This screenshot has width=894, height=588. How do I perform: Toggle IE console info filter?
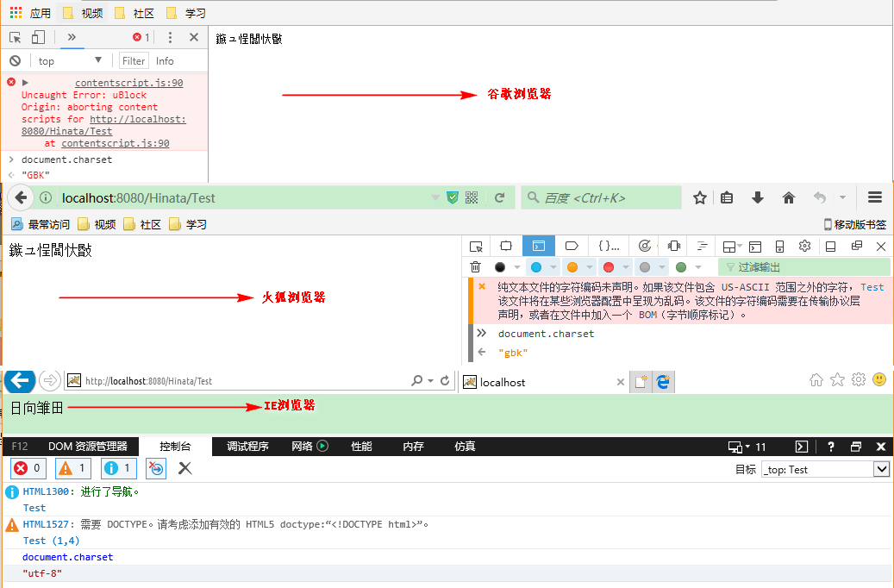click(119, 469)
